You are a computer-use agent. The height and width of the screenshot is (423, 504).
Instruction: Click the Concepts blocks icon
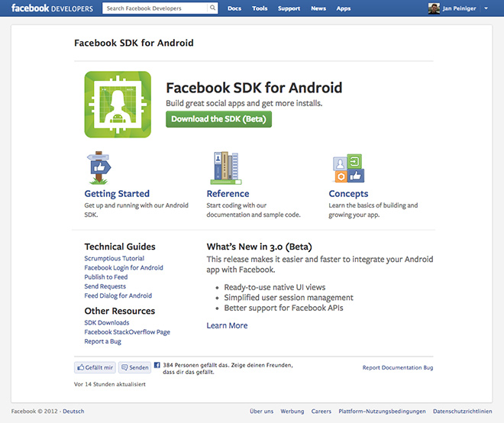(350, 168)
